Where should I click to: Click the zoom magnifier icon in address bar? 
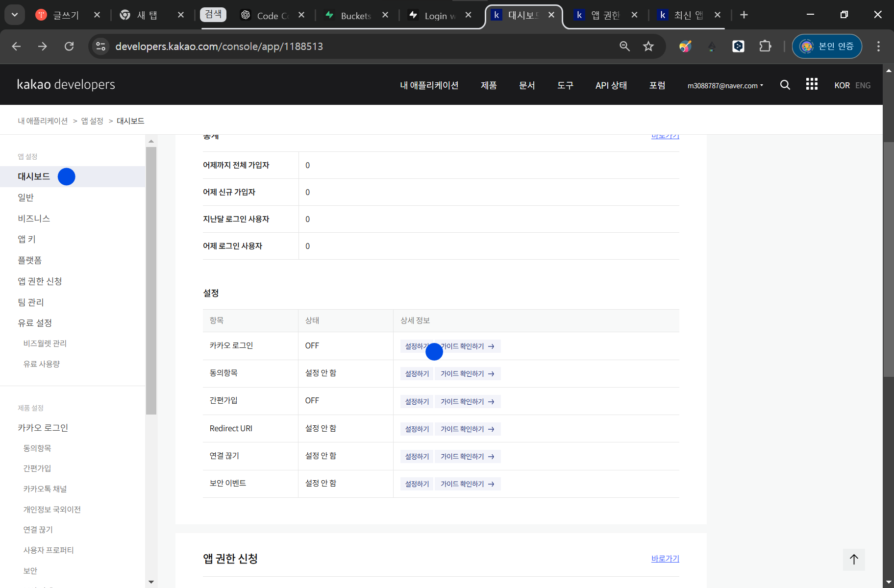pyautogui.click(x=624, y=46)
